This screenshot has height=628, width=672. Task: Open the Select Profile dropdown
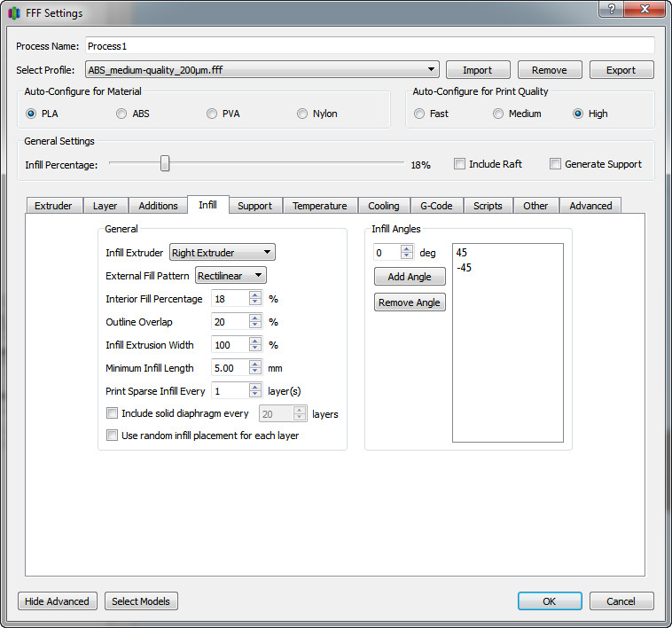point(262,69)
